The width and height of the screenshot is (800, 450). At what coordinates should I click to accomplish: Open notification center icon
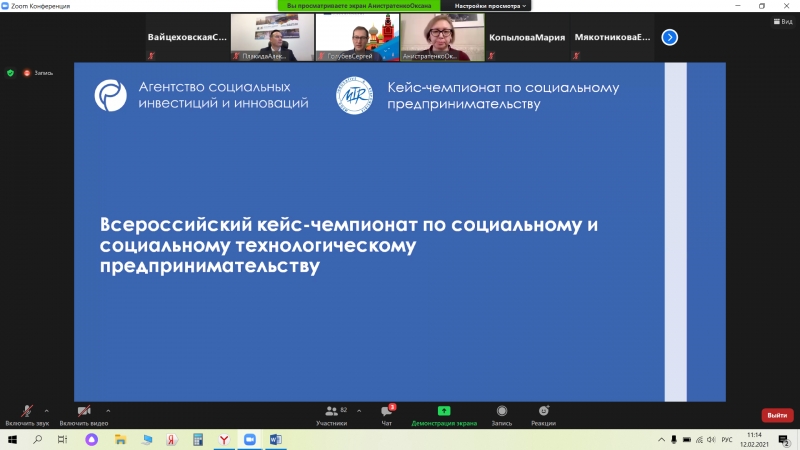pos(784,439)
